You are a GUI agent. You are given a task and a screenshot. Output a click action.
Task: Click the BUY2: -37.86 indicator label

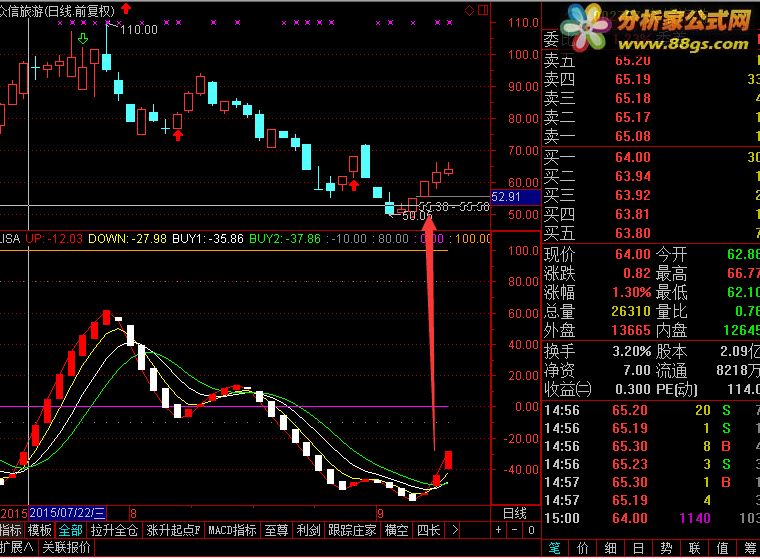285,239
